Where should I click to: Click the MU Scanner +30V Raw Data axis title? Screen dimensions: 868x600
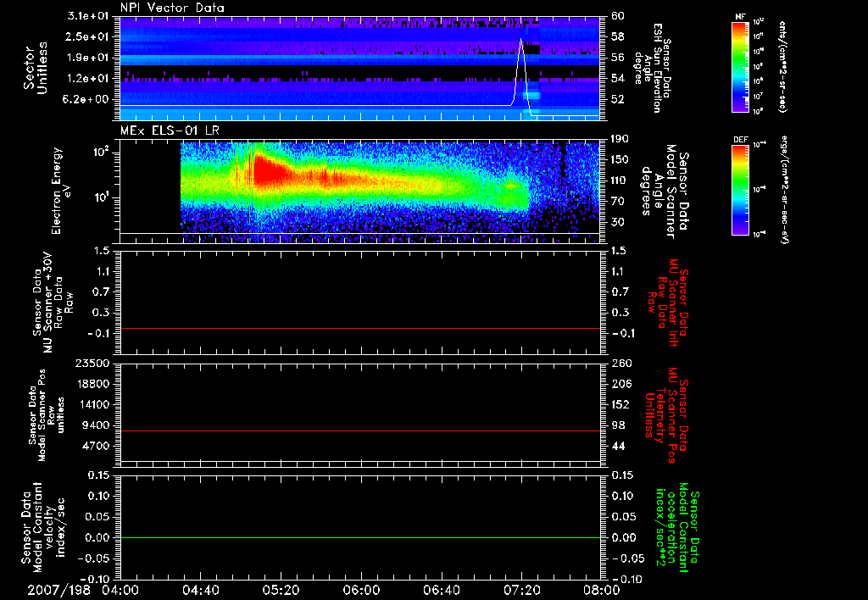coord(53,303)
